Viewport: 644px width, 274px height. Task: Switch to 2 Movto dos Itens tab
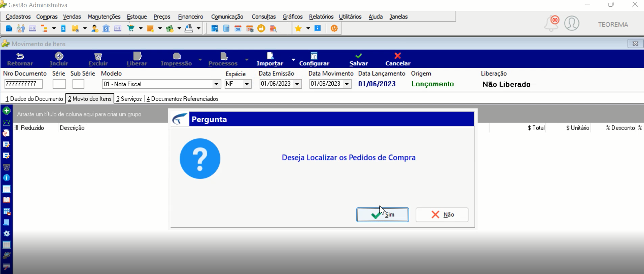click(x=90, y=99)
